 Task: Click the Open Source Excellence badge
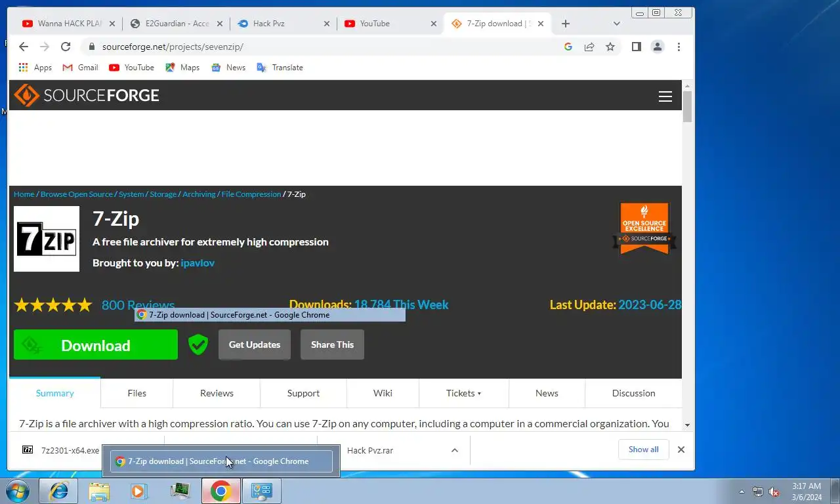tap(644, 228)
